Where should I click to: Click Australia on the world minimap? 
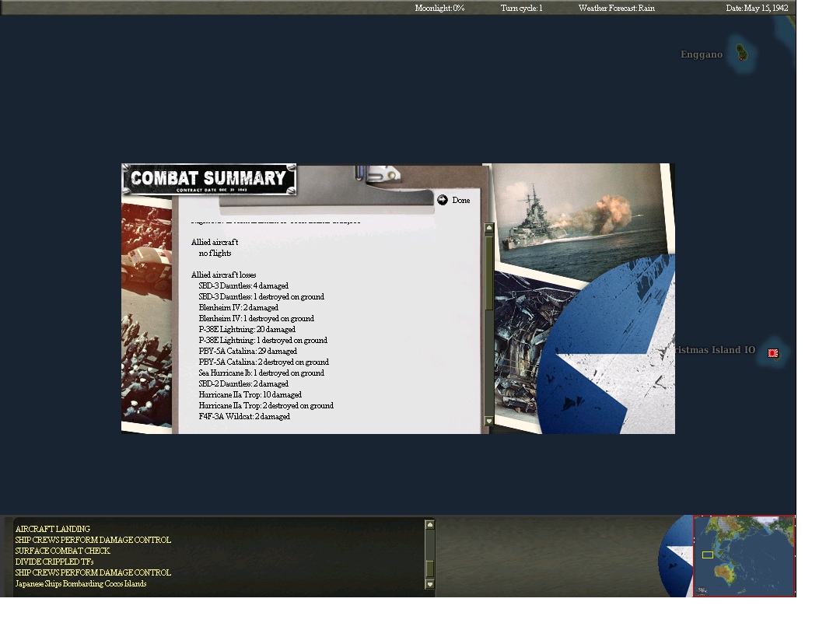724,573
